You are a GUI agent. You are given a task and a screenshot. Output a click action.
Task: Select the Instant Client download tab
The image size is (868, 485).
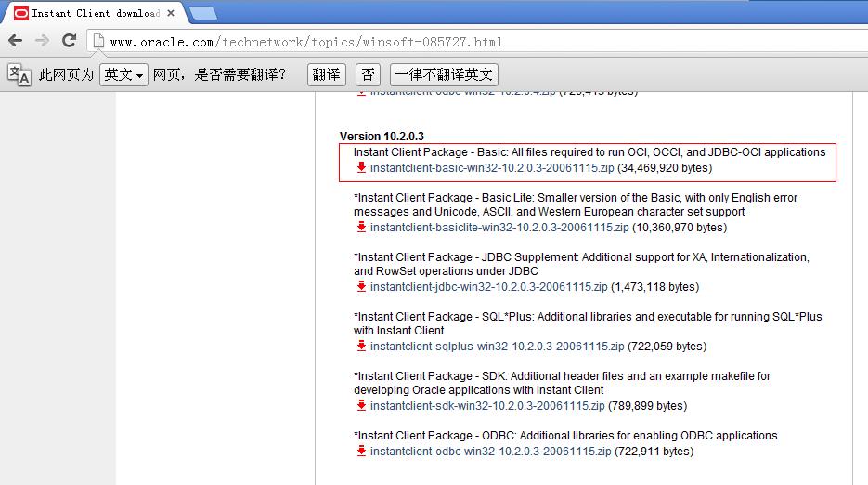[96, 13]
